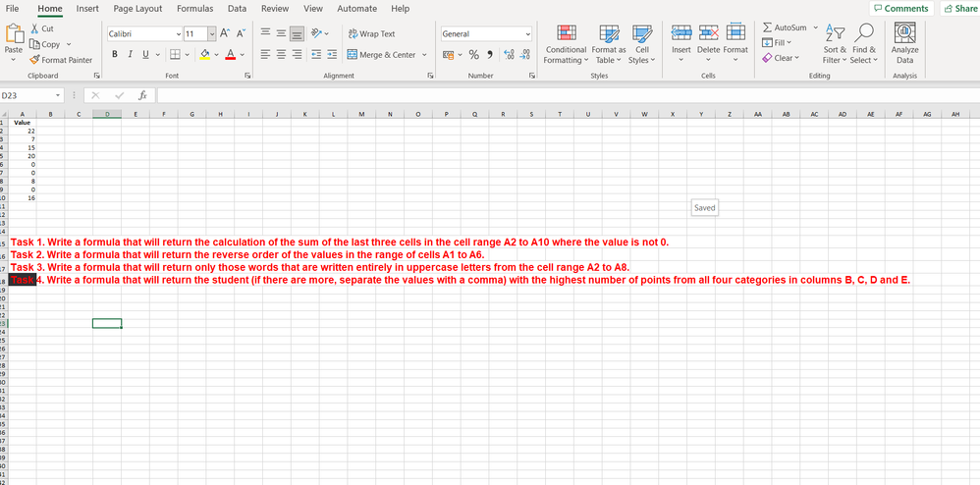This screenshot has height=485, width=980.
Task: Open the General number format dropdown
Action: tap(528, 33)
